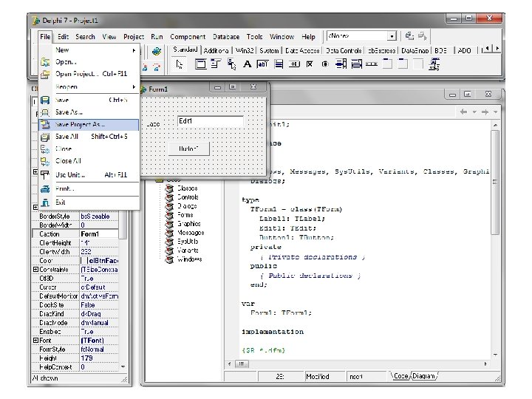Click the back arrow in code editor

(x=464, y=112)
